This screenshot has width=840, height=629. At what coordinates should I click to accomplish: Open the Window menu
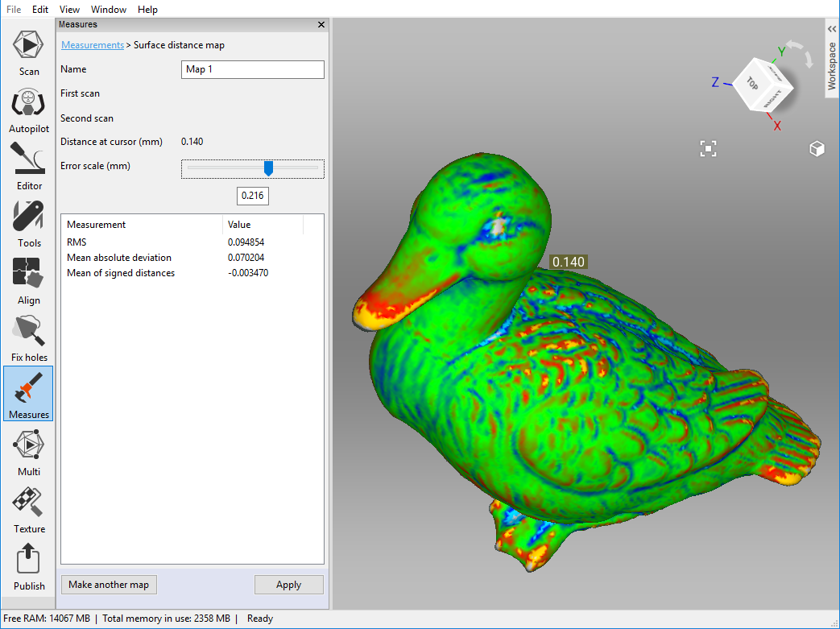click(x=109, y=10)
